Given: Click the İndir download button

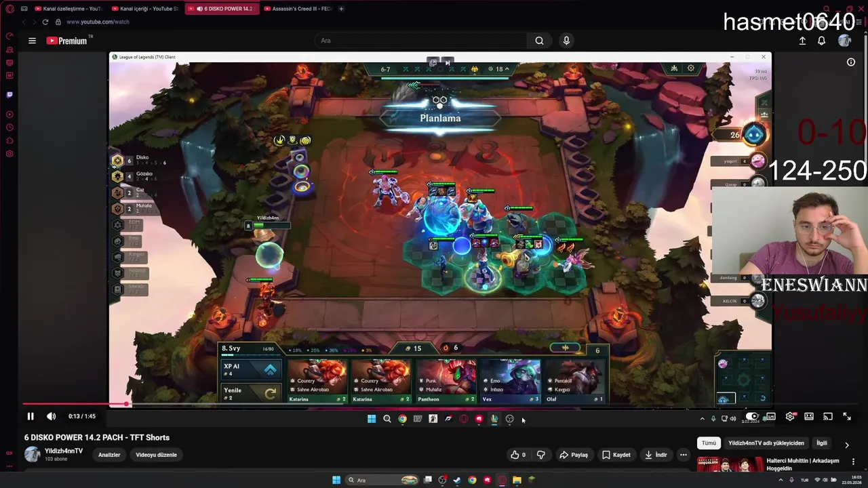Looking at the screenshot, I should pos(655,455).
